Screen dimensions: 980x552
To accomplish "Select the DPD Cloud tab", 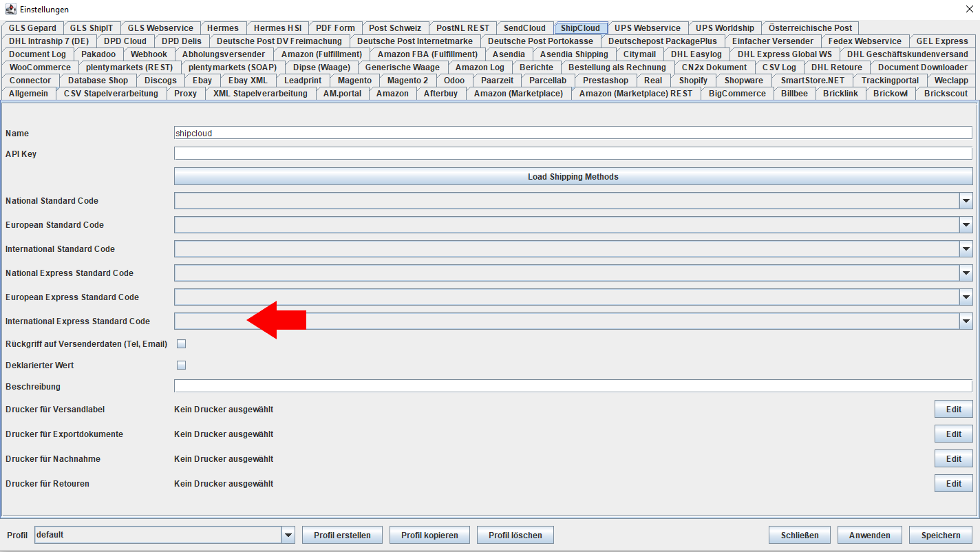I will click(x=125, y=41).
